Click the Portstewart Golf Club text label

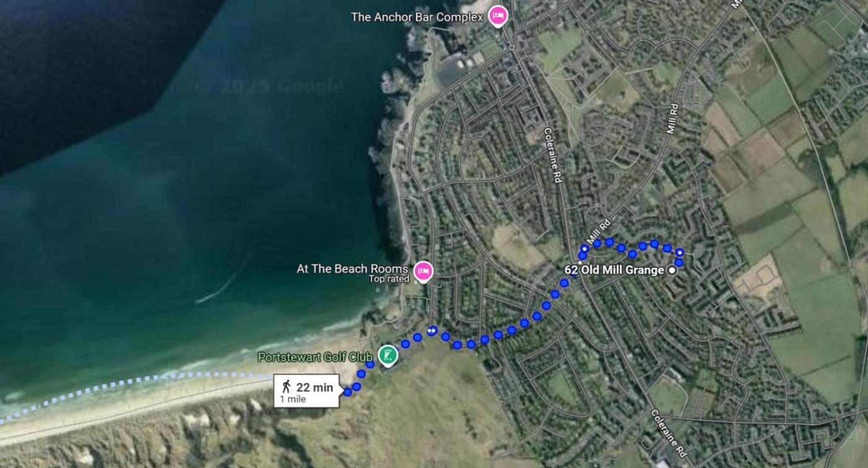(x=315, y=357)
